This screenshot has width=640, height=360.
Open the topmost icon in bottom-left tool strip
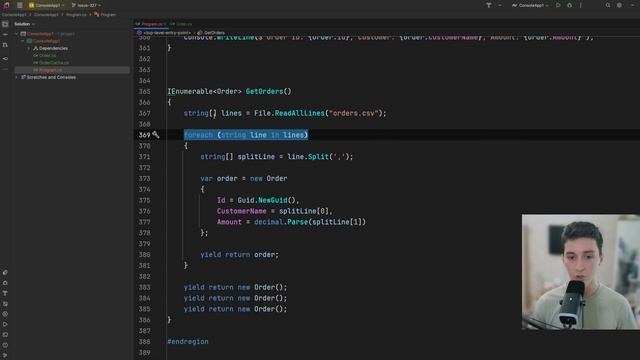click(5, 272)
